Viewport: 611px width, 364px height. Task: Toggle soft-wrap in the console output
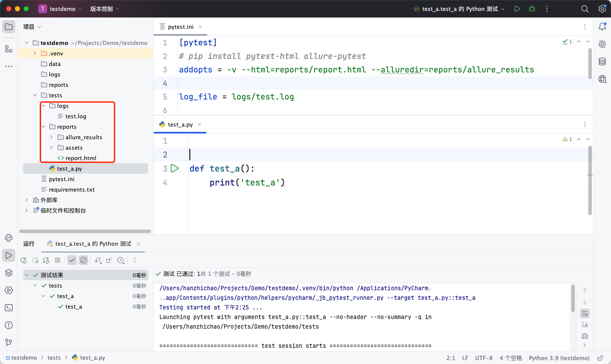tap(585, 313)
